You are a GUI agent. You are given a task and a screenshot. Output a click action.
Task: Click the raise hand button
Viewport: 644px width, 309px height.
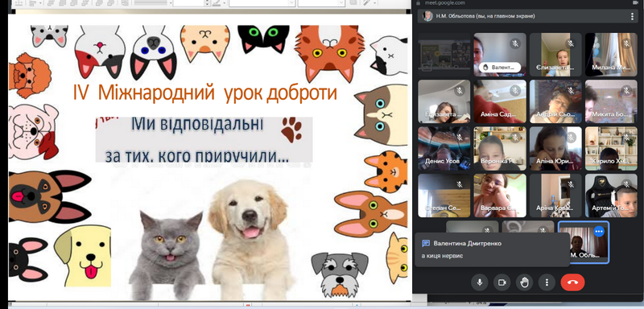[525, 282]
